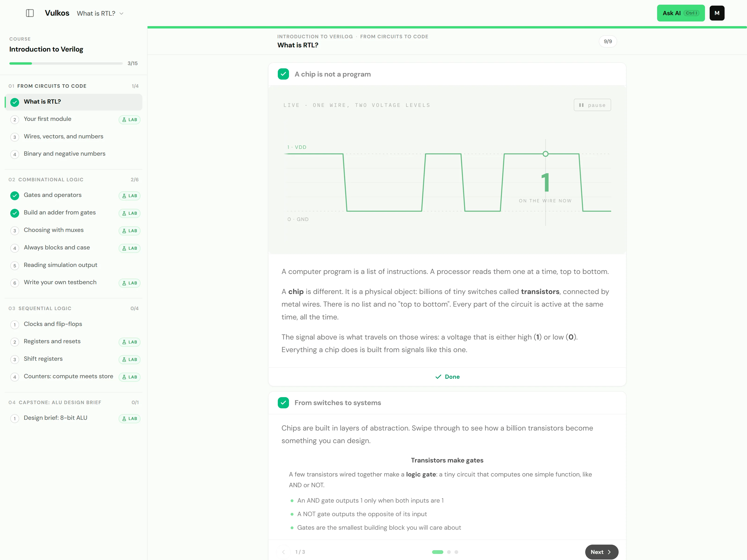The height and width of the screenshot is (560, 747).
Task: Go to the Next slide
Action: [x=601, y=552]
